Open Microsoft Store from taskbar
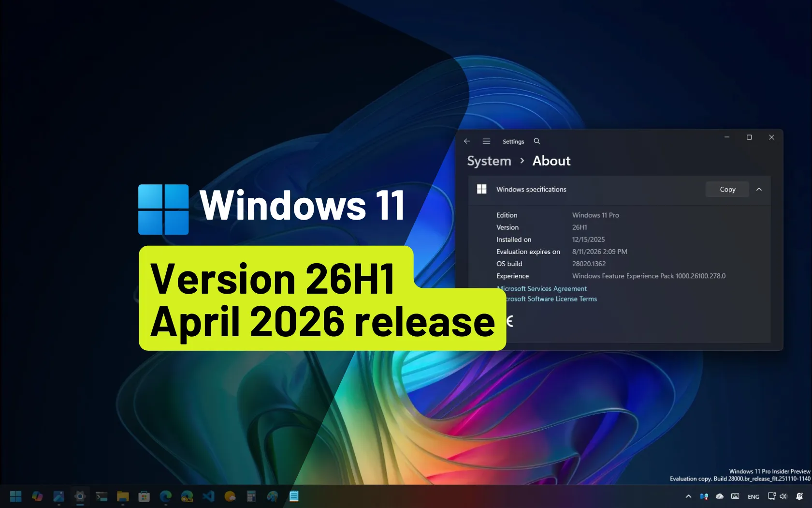This screenshot has width=812, height=508. pyautogui.click(x=144, y=496)
